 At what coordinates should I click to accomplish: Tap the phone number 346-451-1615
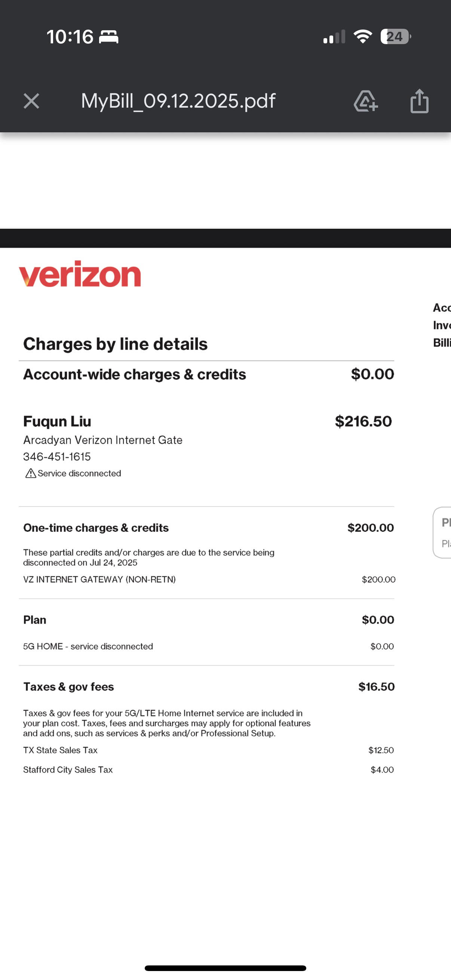point(57,456)
